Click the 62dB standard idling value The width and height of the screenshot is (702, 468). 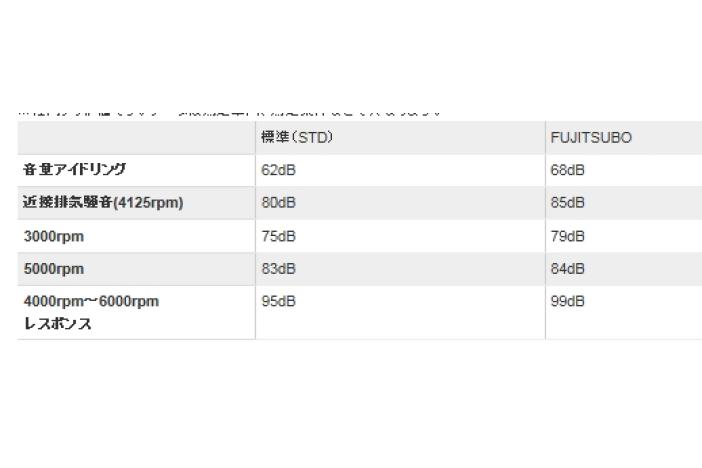278,170
